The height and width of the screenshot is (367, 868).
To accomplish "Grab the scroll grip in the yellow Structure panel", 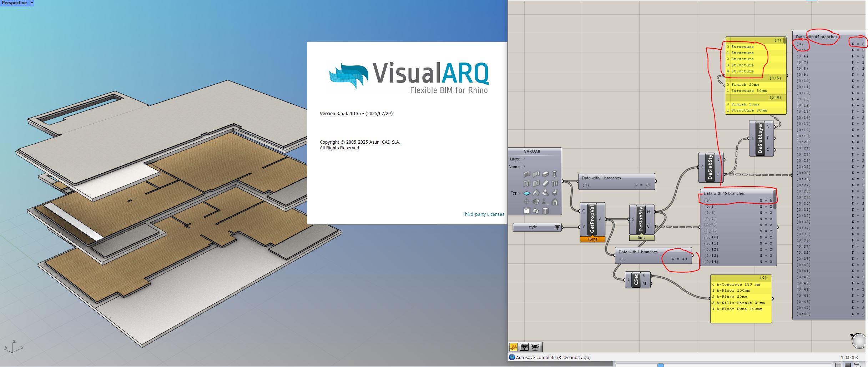I will pyautogui.click(x=784, y=41).
